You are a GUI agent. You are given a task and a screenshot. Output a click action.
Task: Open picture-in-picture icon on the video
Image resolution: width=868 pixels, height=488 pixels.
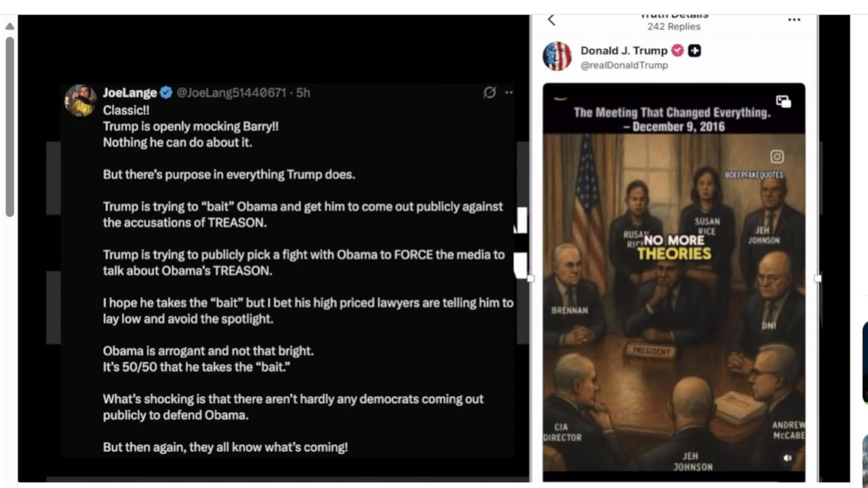coord(783,102)
